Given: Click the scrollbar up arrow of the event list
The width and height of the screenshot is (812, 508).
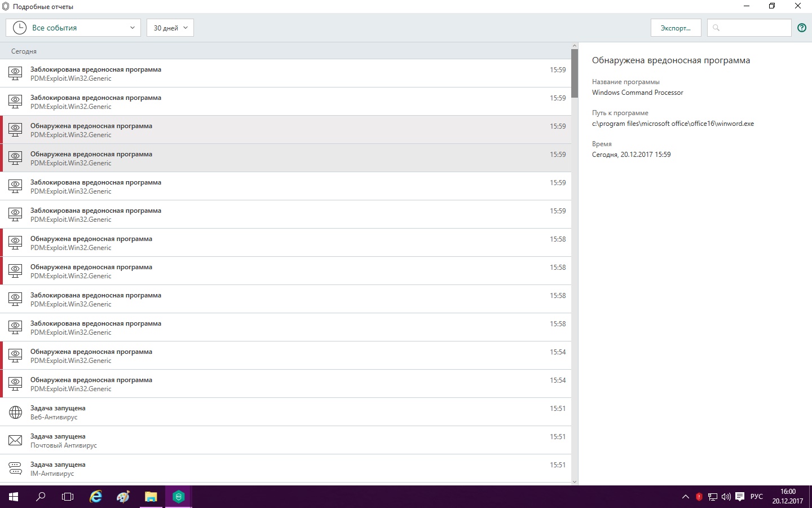Looking at the screenshot, I should tap(575, 45).
